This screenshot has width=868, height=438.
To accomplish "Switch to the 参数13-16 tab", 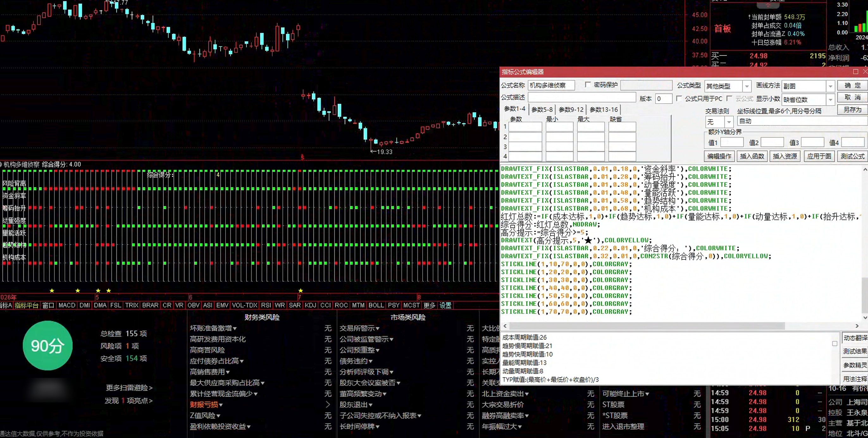I will (x=604, y=109).
